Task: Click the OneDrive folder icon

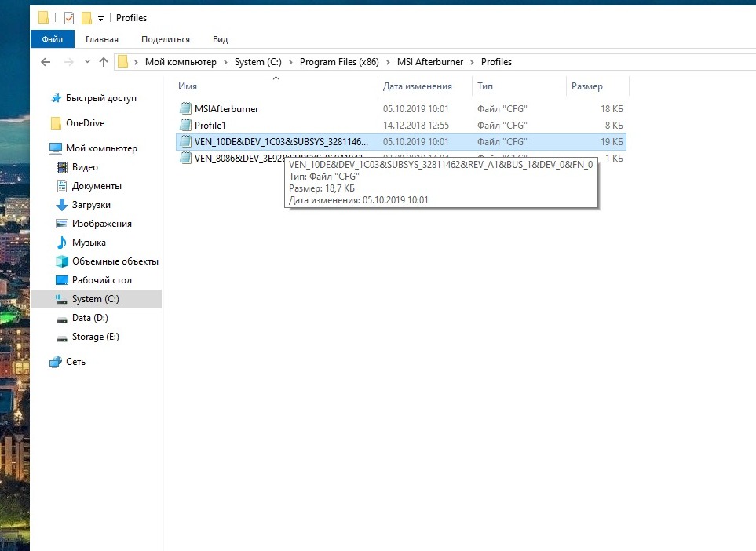Action: click(56, 123)
